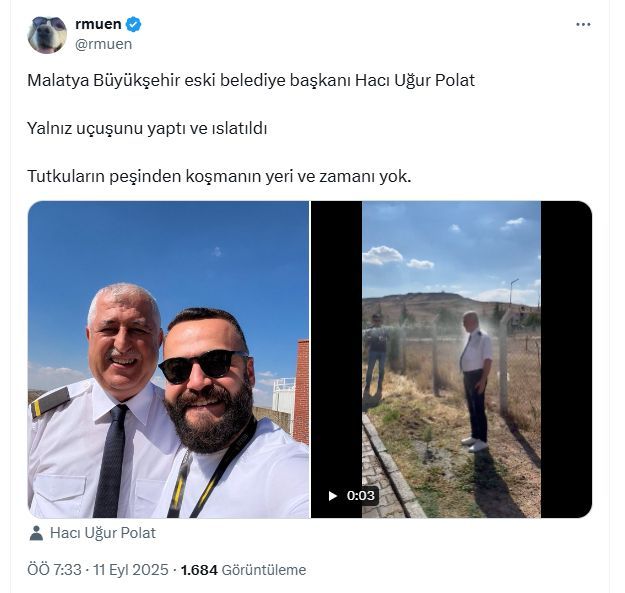The width and height of the screenshot is (625, 593).
Task: Play the video with the play icon
Action: pyautogui.click(x=332, y=496)
